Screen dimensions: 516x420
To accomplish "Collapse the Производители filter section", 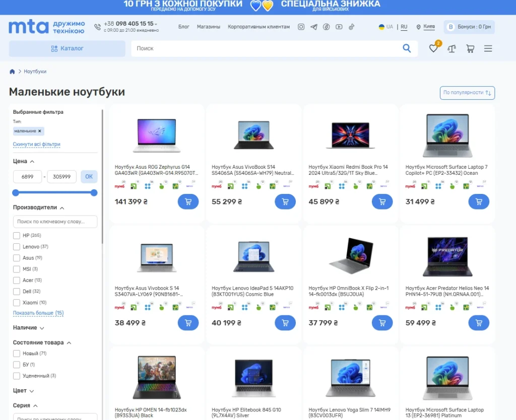I will [62, 208].
